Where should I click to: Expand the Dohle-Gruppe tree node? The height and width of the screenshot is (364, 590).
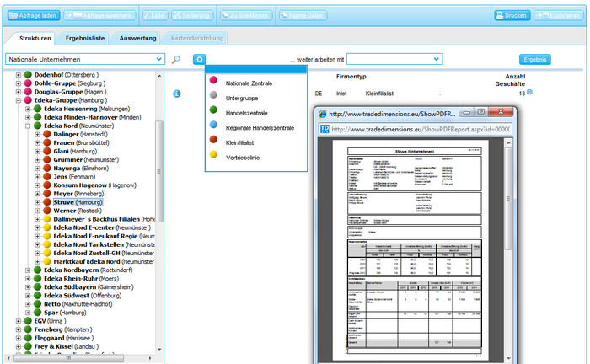18,84
